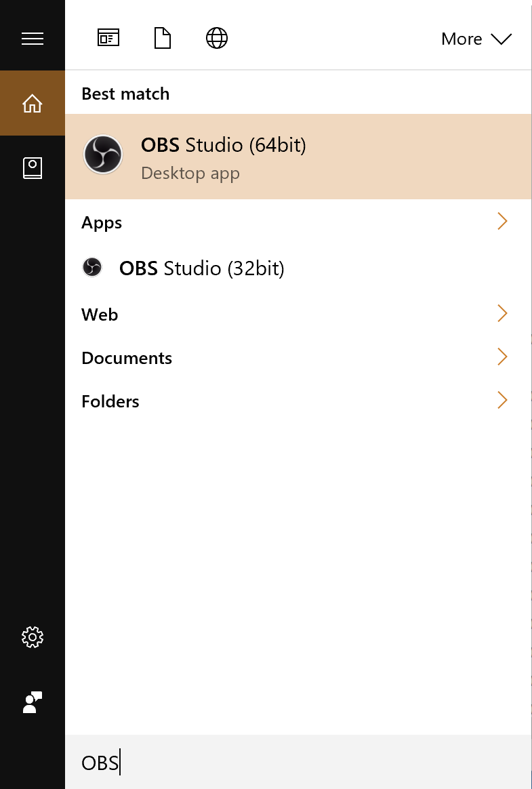
Task: Click the Folders category label
Action: [x=110, y=401]
